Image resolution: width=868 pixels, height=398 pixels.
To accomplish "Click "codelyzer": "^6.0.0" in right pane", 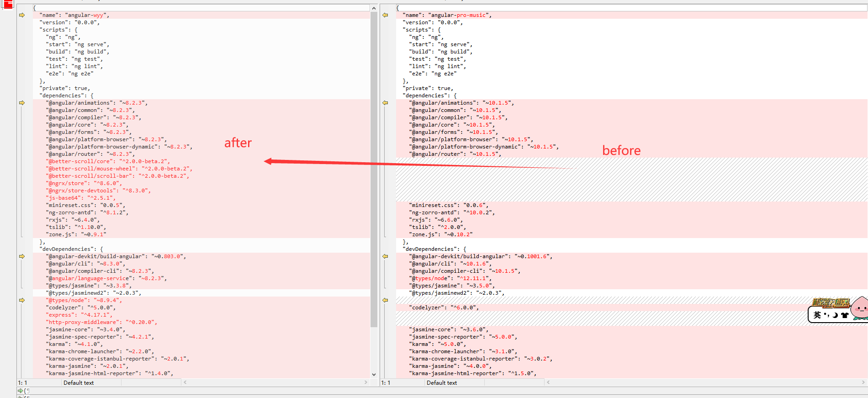I will coord(444,308).
